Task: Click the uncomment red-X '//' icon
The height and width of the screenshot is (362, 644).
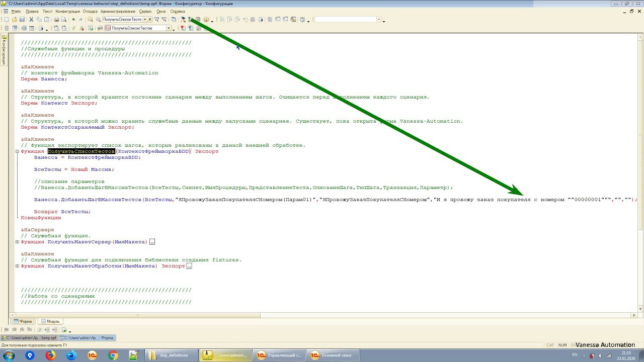Action: click(x=82, y=28)
